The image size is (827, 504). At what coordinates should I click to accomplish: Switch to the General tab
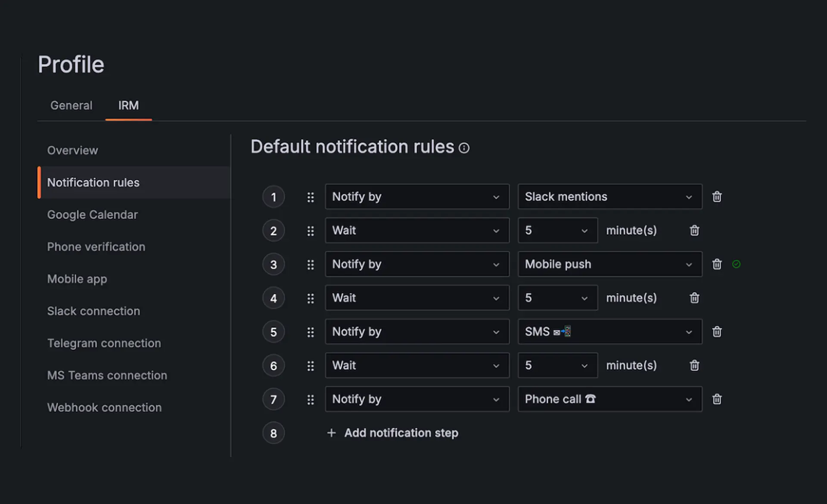(71, 106)
